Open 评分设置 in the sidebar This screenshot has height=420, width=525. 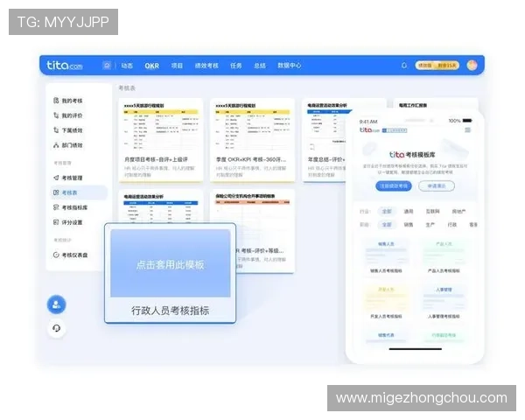point(68,222)
